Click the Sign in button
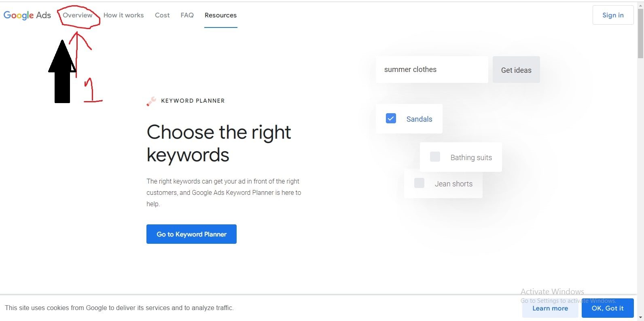This screenshot has width=644, height=321. pyautogui.click(x=613, y=15)
